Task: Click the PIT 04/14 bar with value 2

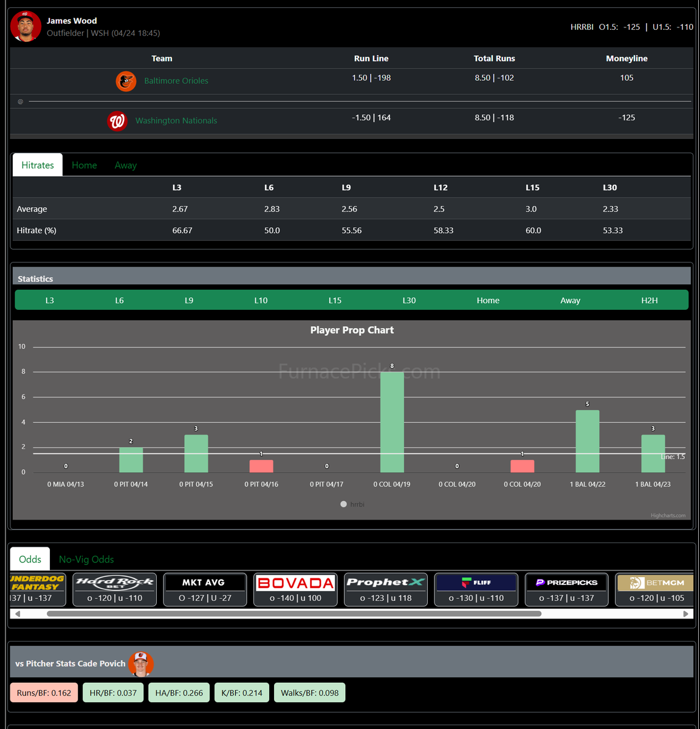Action: [x=131, y=460]
